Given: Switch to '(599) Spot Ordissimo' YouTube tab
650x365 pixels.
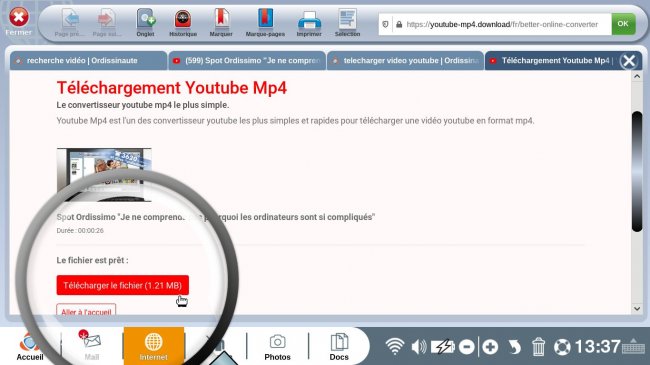Looking at the screenshot, I should pyautogui.click(x=247, y=61).
